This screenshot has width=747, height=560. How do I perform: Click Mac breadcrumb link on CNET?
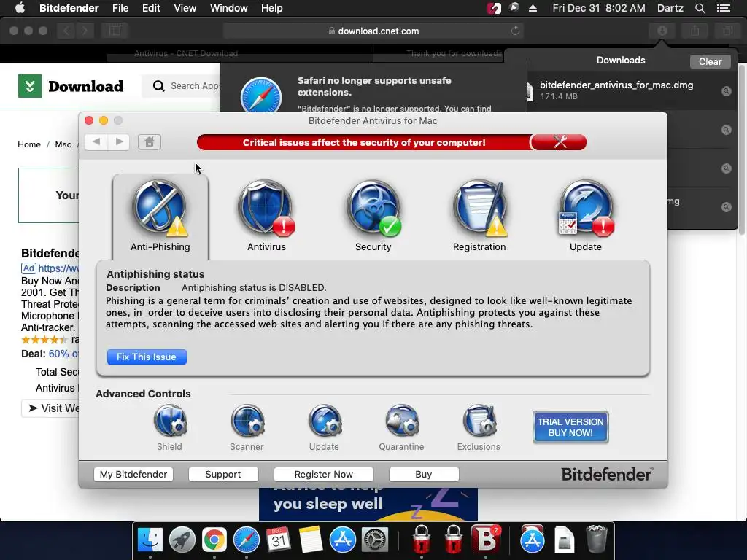tap(63, 144)
